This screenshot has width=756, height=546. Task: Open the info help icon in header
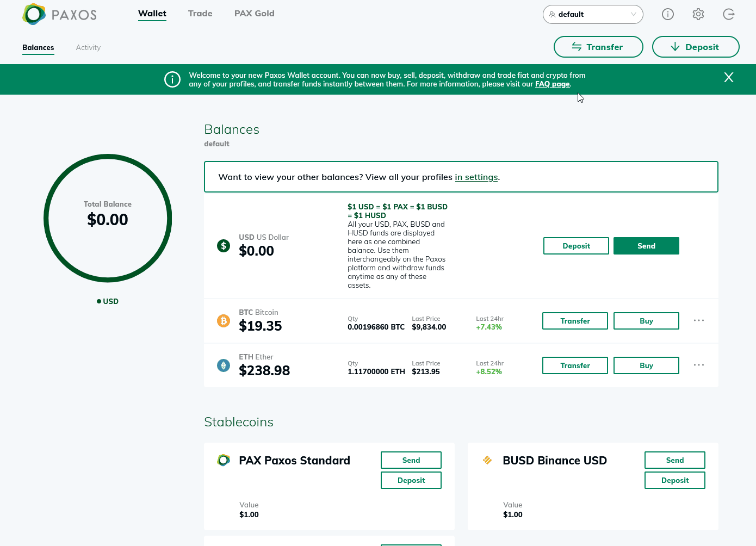667,14
